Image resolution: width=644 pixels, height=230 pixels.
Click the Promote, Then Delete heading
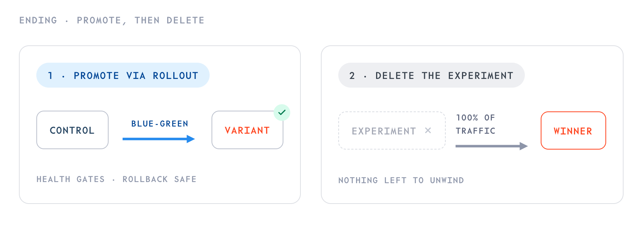pos(141,20)
